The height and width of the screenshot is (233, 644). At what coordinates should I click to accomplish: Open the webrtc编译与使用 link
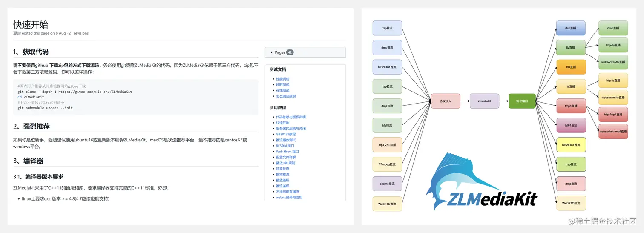tap(289, 198)
